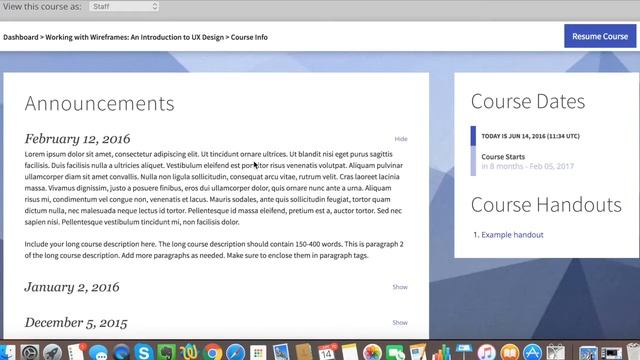
Task: Open Reminders app in the dock
Action: pyautogui.click(x=76, y=353)
